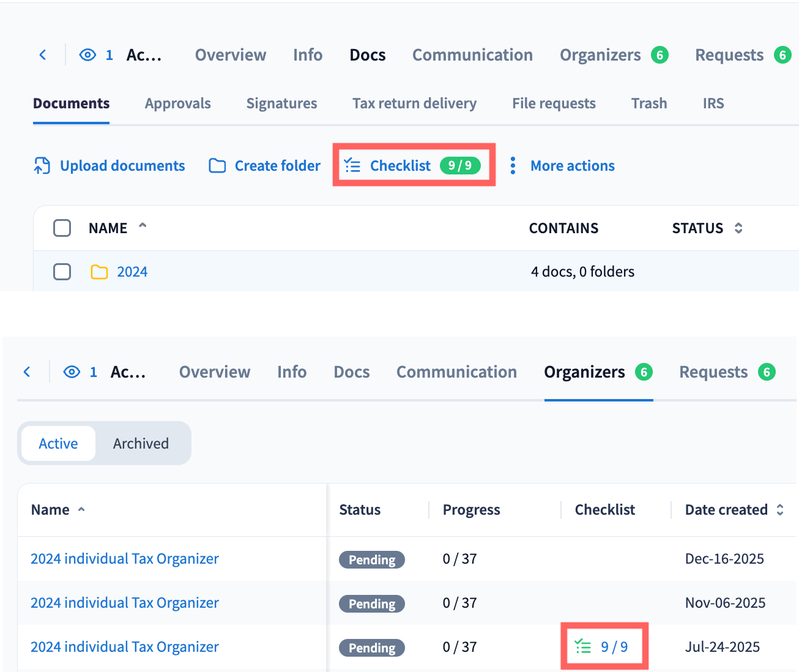This screenshot has width=799, height=672.
Task: Click the Upload documents icon
Action: [x=42, y=166]
